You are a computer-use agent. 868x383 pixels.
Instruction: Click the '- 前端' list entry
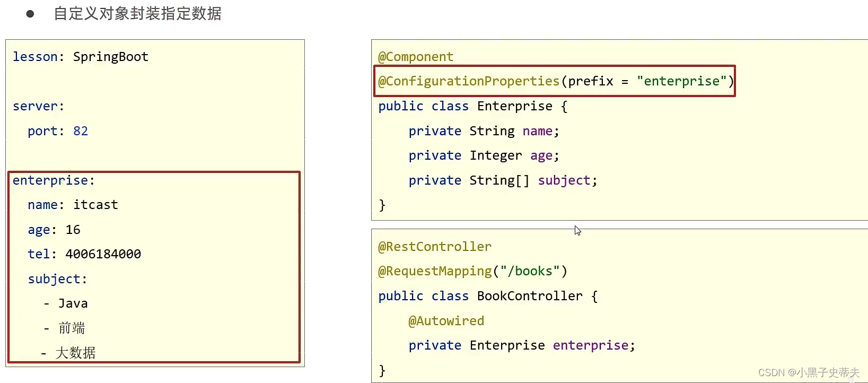64,328
